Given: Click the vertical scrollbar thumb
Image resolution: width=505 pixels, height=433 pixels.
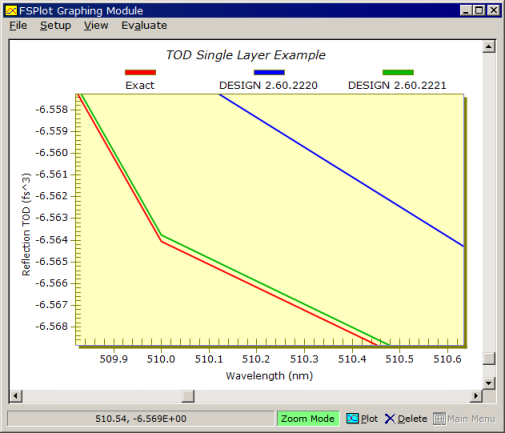Looking at the screenshot, I should tap(489, 359).
